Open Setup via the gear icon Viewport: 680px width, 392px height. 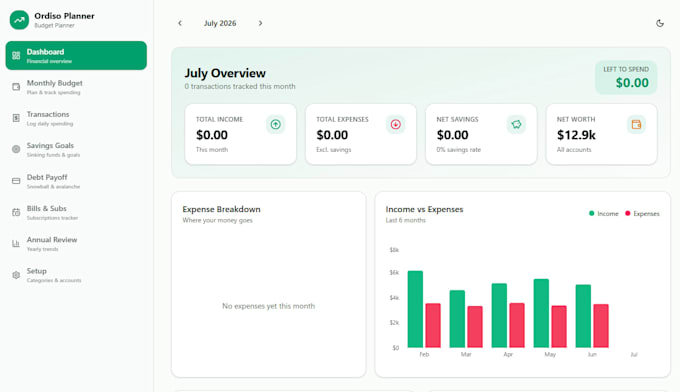[16, 275]
